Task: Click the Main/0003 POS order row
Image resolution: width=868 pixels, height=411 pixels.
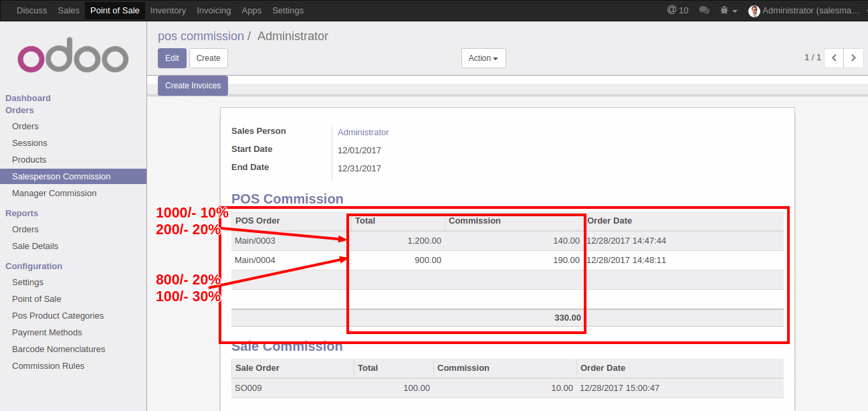Action: pos(508,241)
